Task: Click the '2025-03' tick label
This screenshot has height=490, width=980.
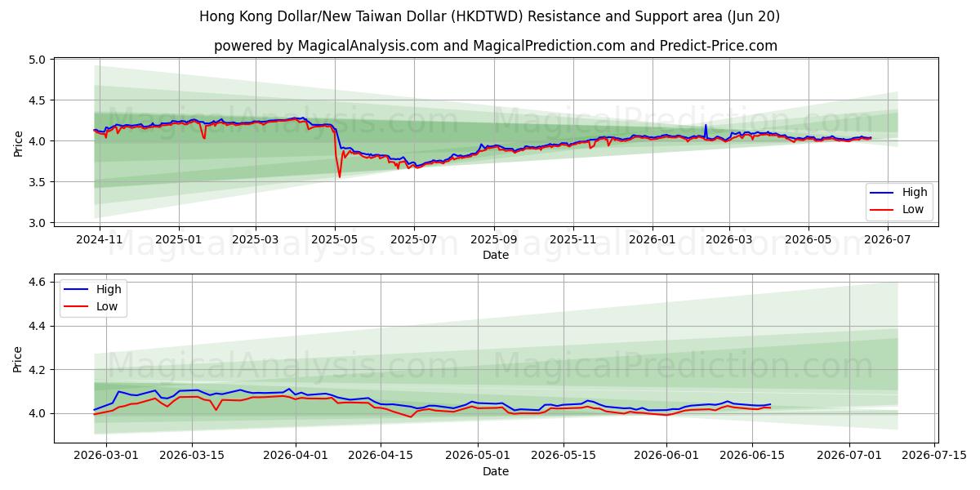Action: point(255,239)
